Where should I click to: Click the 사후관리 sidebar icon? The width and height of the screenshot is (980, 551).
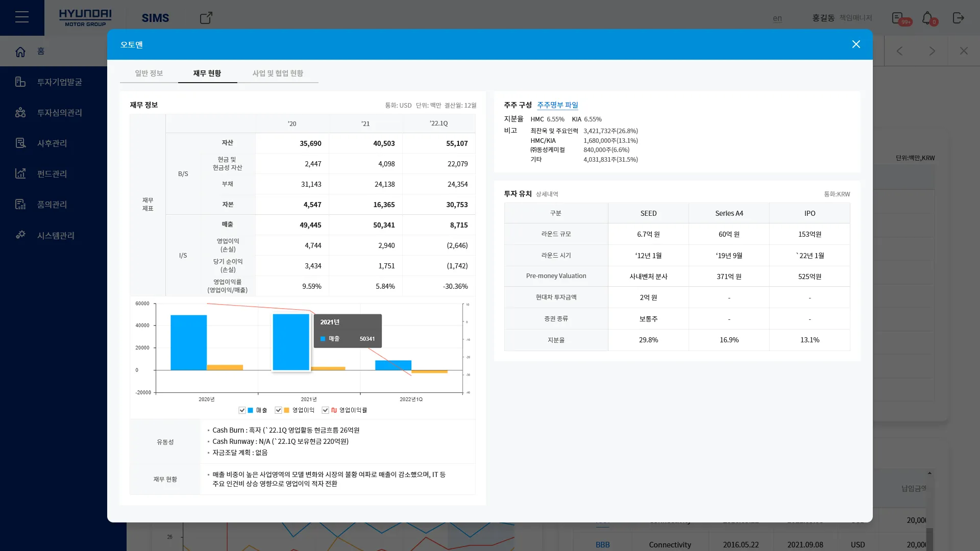tap(20, 143)
